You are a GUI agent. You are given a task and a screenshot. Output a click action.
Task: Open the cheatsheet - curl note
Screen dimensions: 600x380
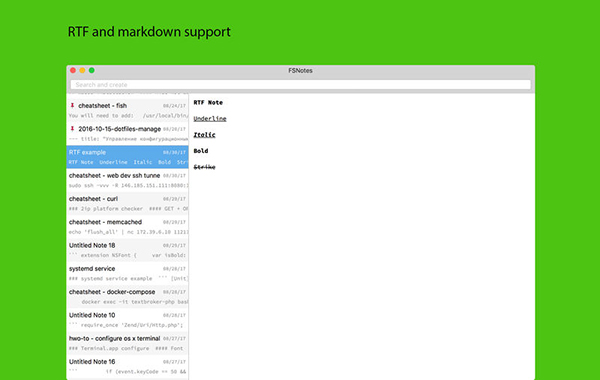click(127, 204)
